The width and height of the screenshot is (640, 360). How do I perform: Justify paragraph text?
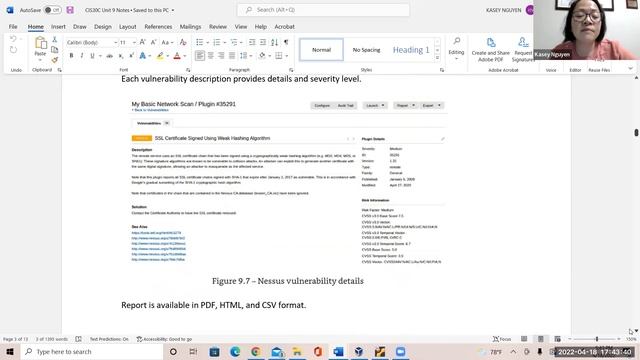pyautogui.click(x=232, y=56)
